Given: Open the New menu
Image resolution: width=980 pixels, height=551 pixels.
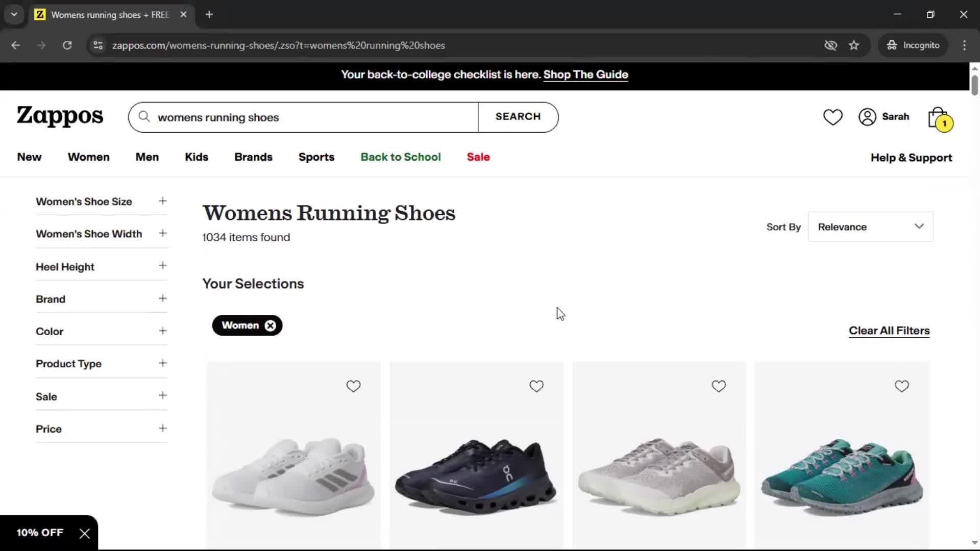Looking at the screenshot, I should (29, 157).
